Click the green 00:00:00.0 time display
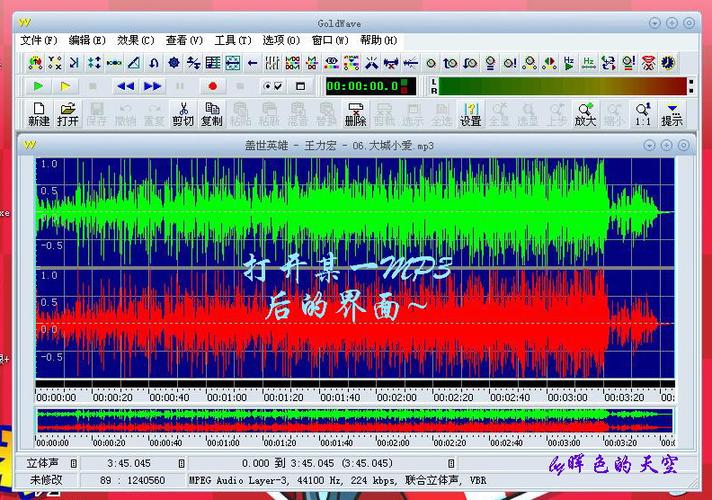Image resolution: width=712 pixels, height=500 pixels. click(371, 86)
